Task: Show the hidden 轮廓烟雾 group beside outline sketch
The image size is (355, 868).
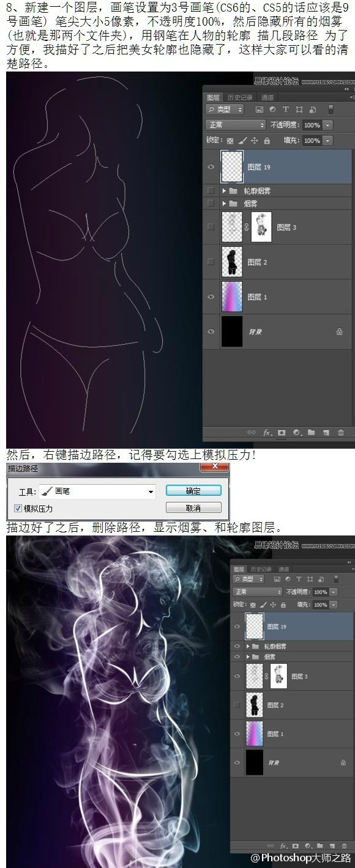Action: (x=211, y=191)
